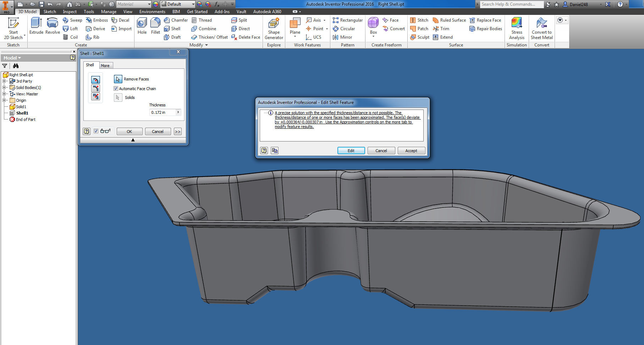This screenshot has width=644, height=345.
Task: Expand the Solid Bodies(1) node
Action: [x=4, y=88]
